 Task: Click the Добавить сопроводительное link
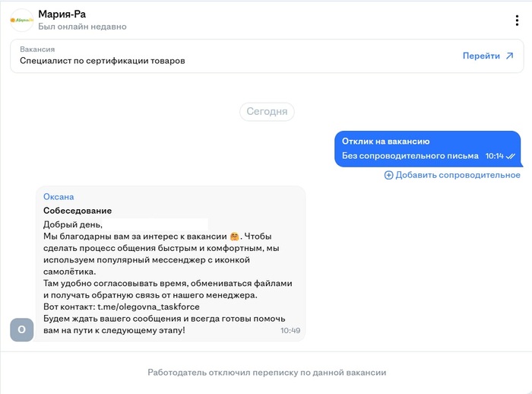458,175
